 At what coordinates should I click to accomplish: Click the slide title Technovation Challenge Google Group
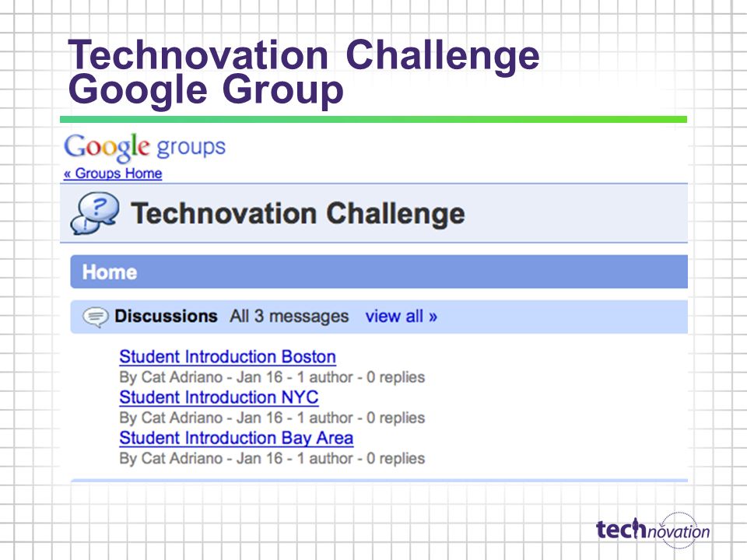pos(303,72)
